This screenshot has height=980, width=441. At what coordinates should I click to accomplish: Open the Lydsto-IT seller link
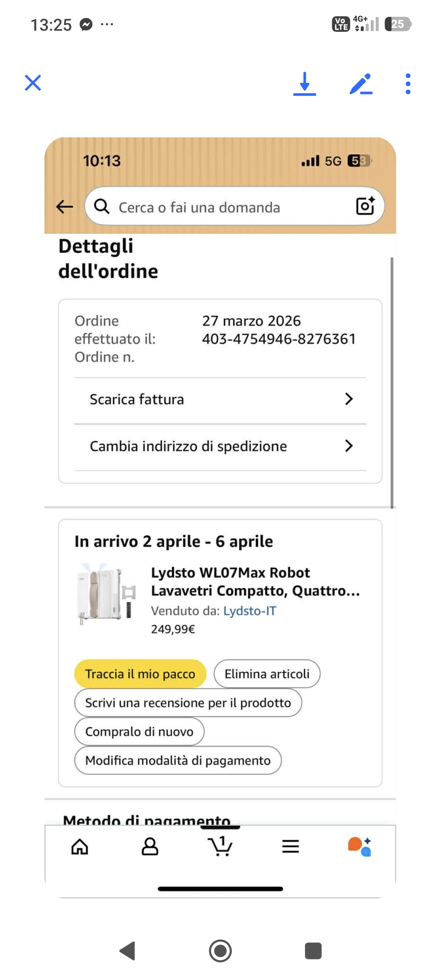tap(250, 611)
